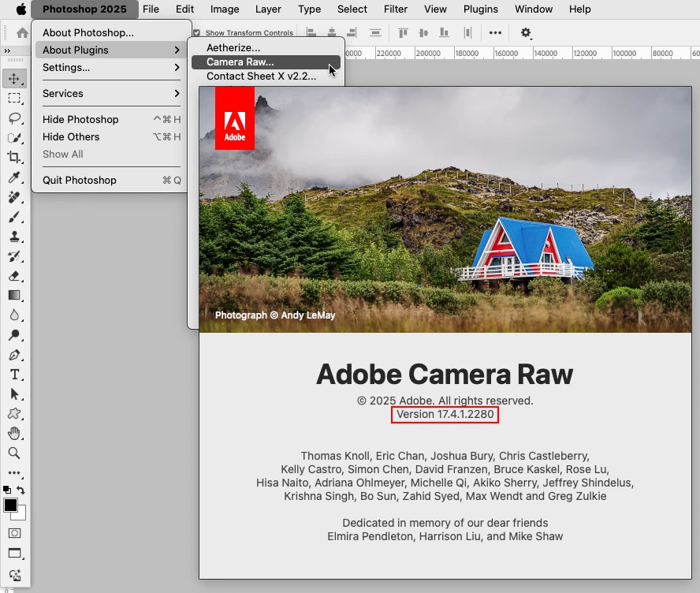This screenshot has height=593, width=700.
Task: Expand the Services submenu arrow
Action: click(177, 93)
